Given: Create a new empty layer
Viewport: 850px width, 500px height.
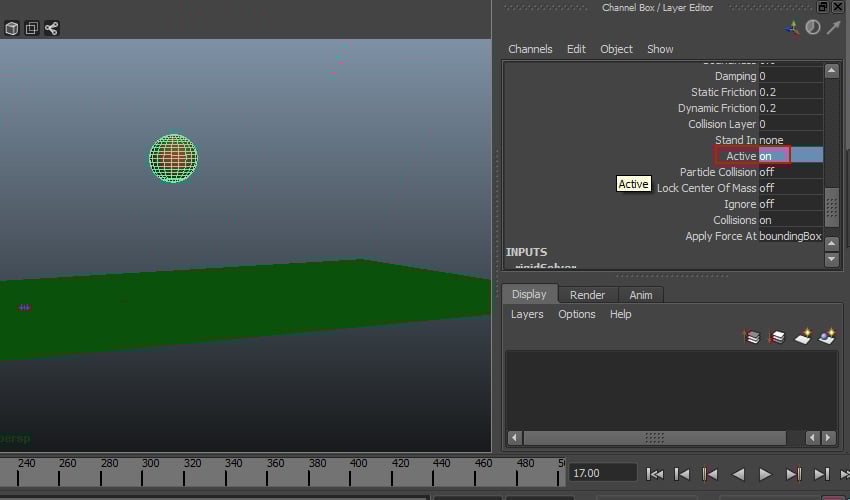Looking at the screenshot, I should pos(803,337).
